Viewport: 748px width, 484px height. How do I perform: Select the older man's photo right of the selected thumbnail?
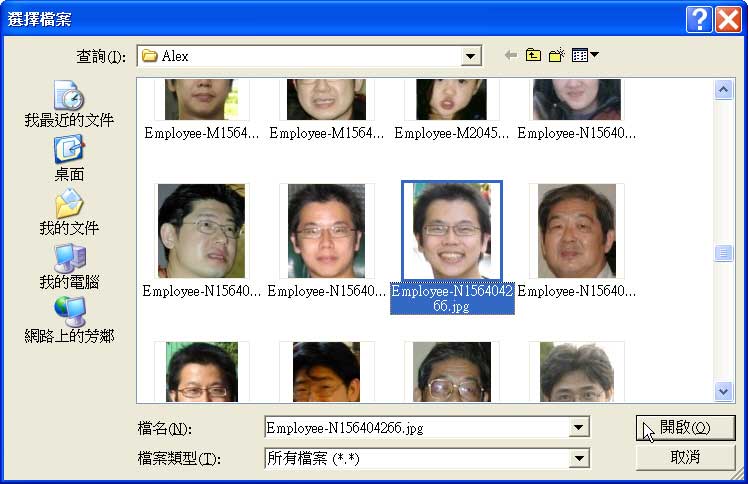[x=577, y=231]
